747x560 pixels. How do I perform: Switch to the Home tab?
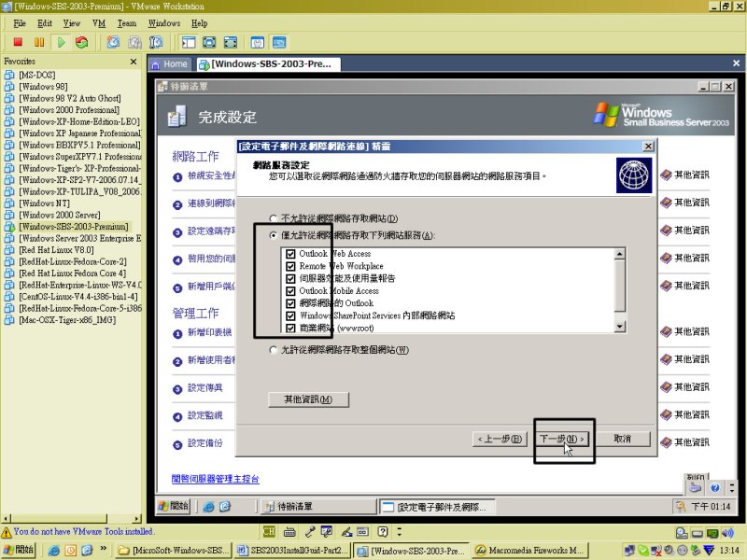coord(169,64)
